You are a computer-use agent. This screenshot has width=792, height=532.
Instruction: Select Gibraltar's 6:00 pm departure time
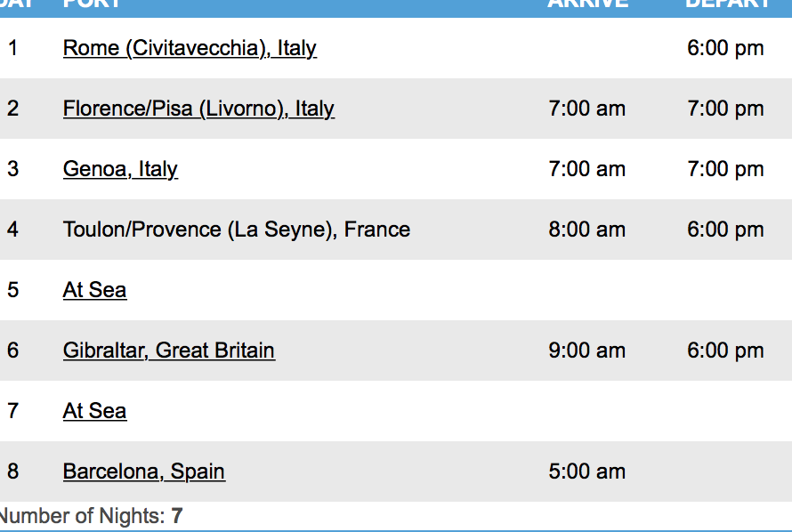pyautogui.click(x=725, y=351)
